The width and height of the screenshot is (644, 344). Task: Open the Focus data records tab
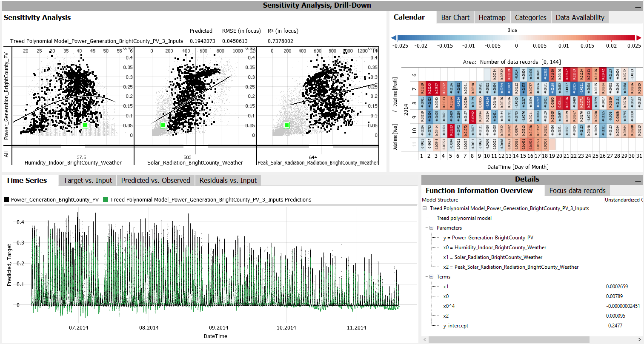point(577,190)
